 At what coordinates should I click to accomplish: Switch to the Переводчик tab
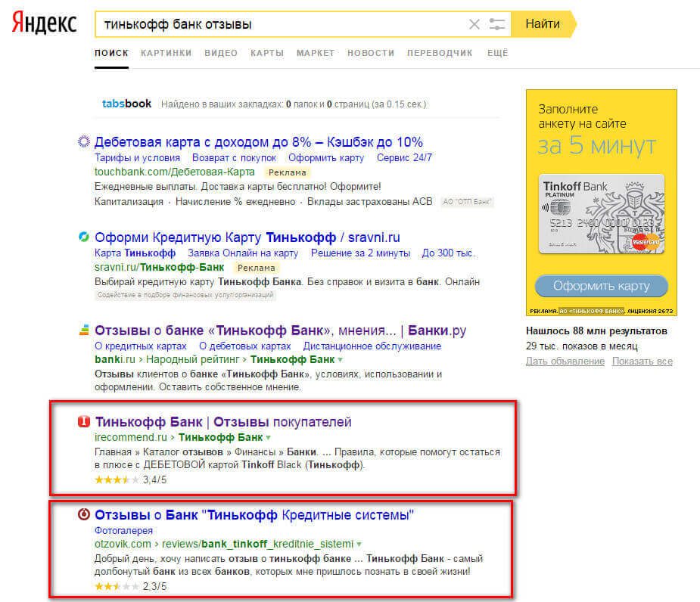(x=440, y=53)
